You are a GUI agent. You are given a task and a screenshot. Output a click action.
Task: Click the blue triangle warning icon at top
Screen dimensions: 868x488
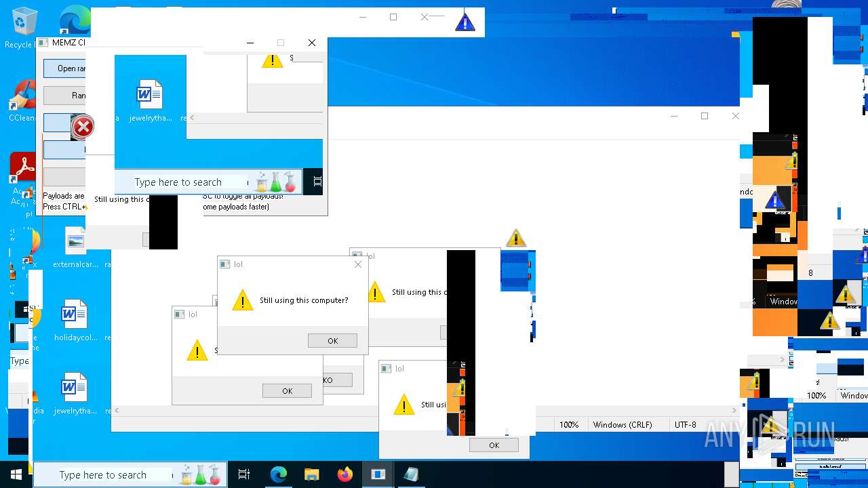click(465, 22)
